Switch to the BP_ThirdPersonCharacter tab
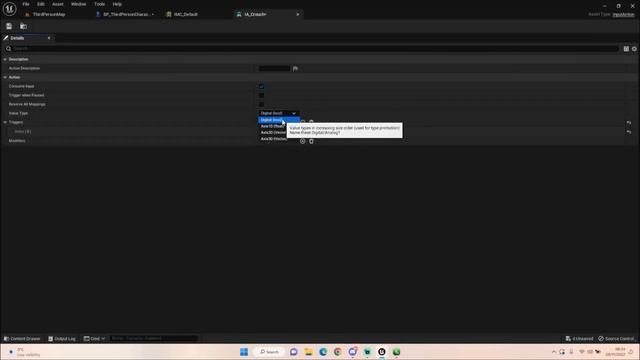640x360 pixels. [x=125, y=14]
